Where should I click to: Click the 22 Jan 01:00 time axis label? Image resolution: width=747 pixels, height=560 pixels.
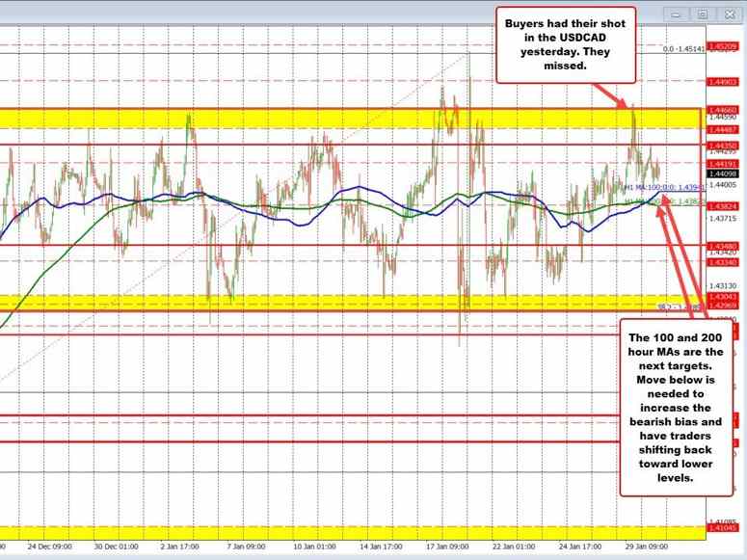tap(513, 547)
